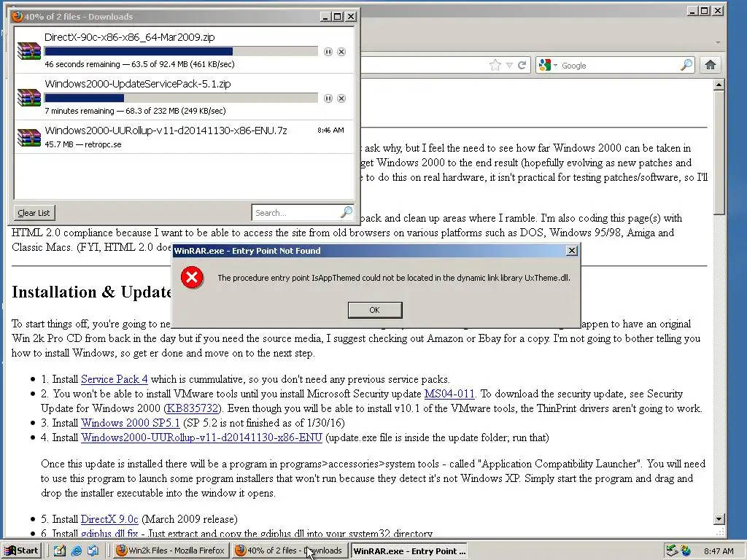The height and width of the screenshot is (560, 747).
Task: Cancel the DirectX-90c zip download
Action: click(x=341, y=52)
